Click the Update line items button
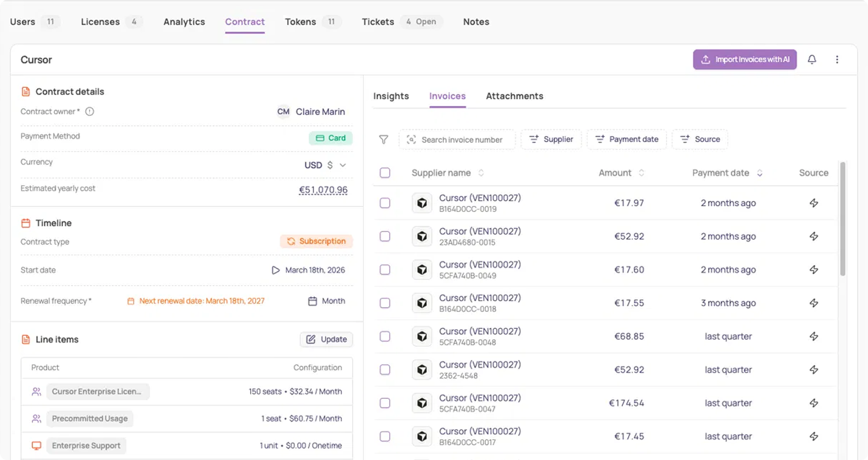This screenshot has width=868, height=460. coord(326,339)
